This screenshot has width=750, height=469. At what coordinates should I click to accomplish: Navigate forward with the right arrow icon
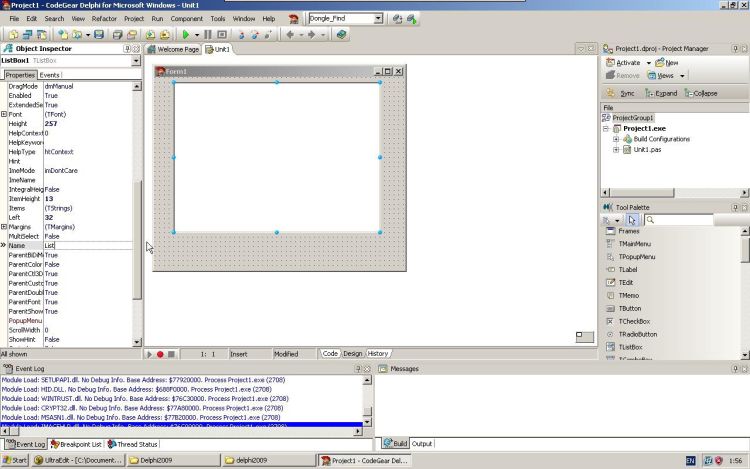pos(311,34)
